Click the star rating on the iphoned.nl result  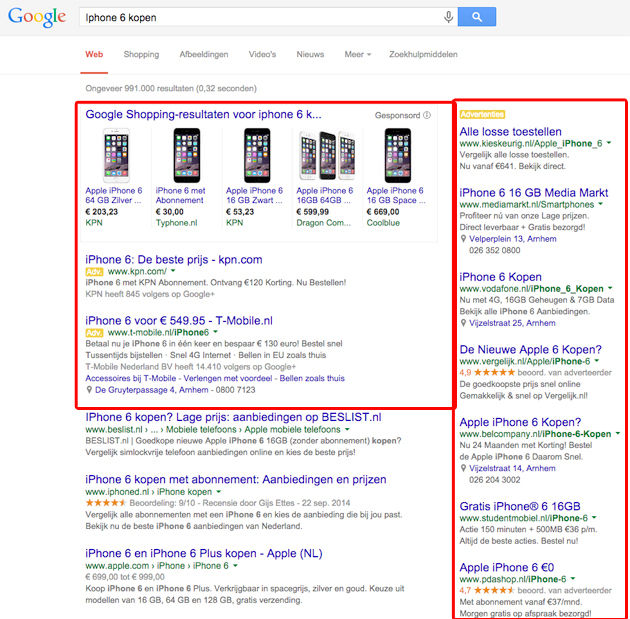[106, 503]
